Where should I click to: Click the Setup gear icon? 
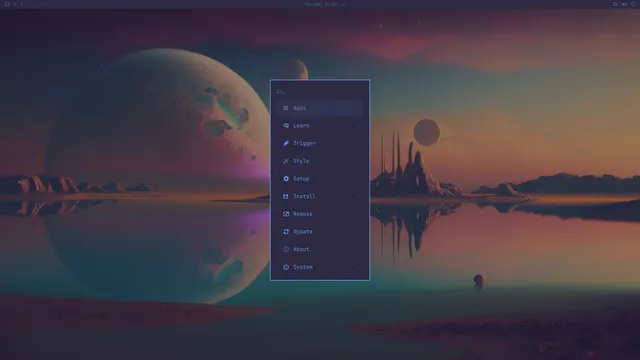tap(286, 179)
